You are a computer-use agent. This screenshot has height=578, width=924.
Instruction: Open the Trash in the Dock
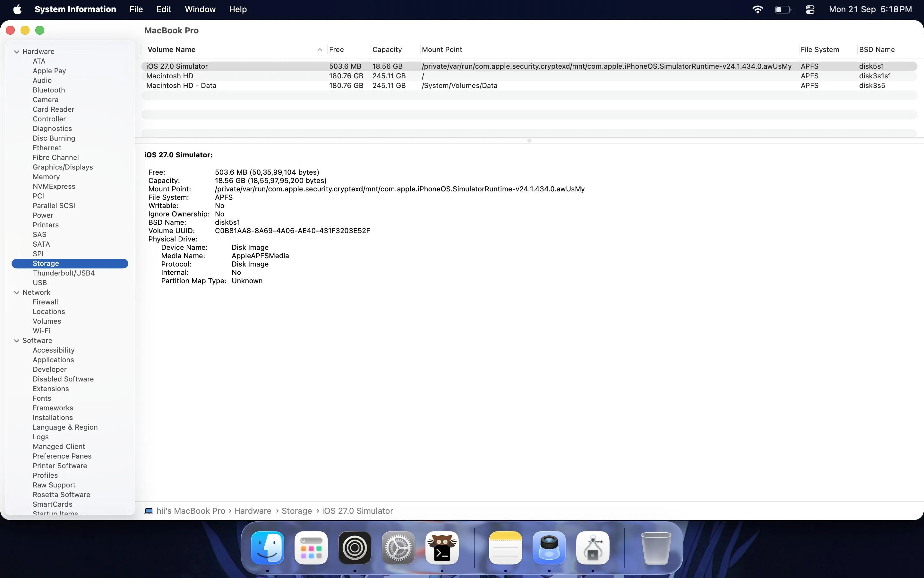[x=656, y=547]
